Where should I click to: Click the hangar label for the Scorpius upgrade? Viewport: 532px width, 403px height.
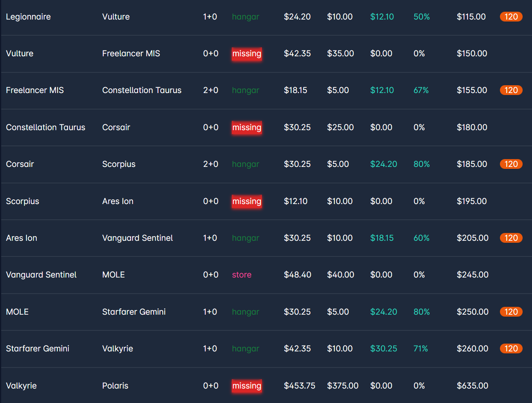[245, 164]
